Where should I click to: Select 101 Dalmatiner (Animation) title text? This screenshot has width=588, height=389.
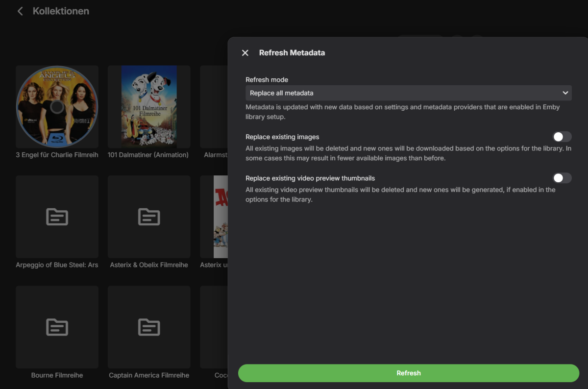coord(149,155)
